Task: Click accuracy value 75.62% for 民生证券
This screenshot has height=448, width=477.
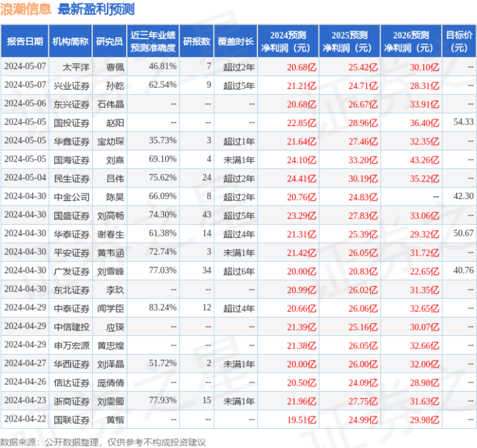Action: pyautogui.click(x=163, y=178)
